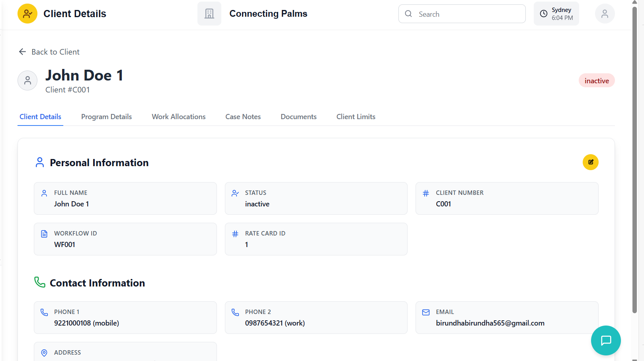Select the Case Notes tab
The width and height of the screenshot is (644, 361).
(243, 117)
